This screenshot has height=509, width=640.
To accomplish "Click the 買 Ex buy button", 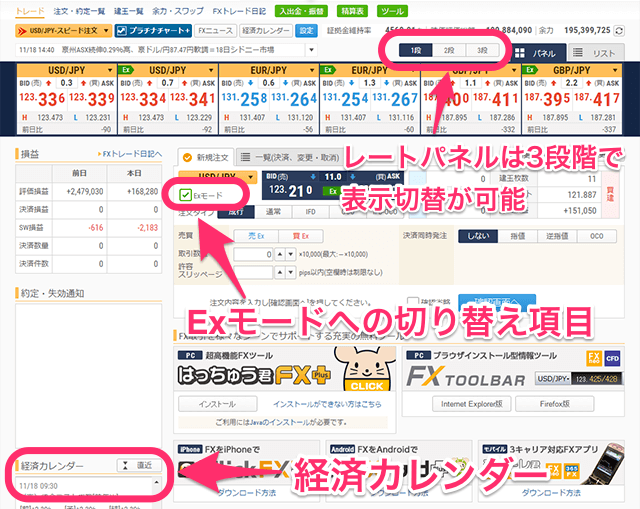I will click(301, 236).
